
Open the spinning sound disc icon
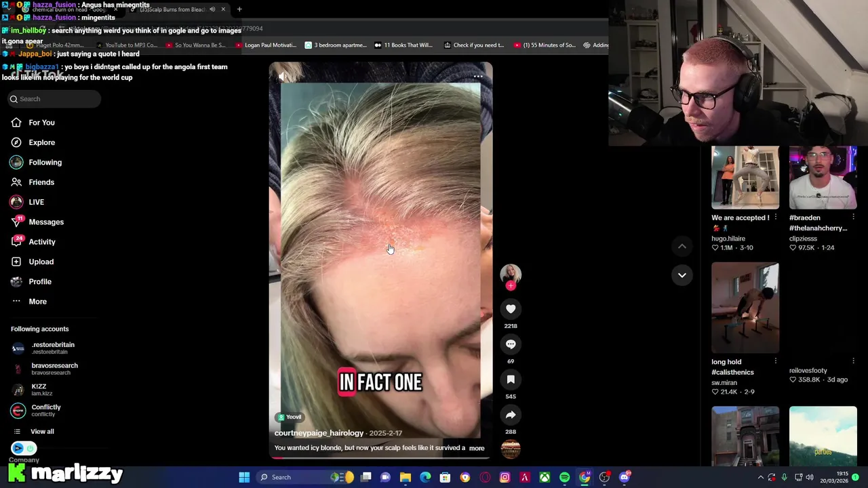[x=511, y=448]
